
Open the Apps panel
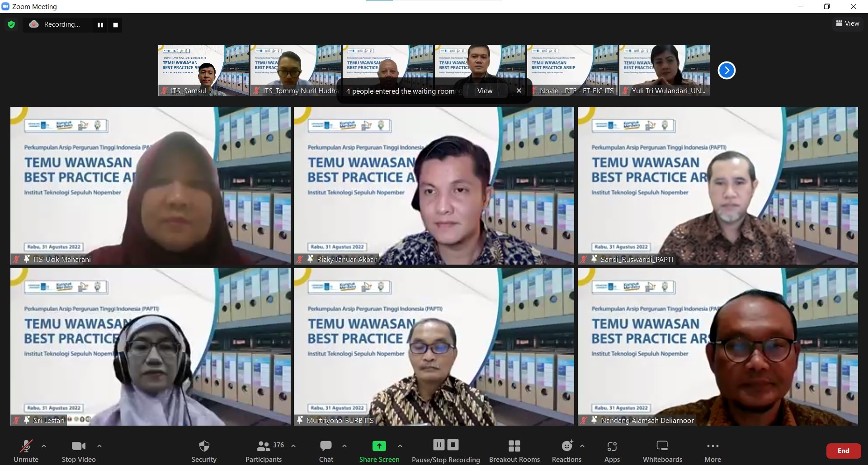(x=612, y=451)
